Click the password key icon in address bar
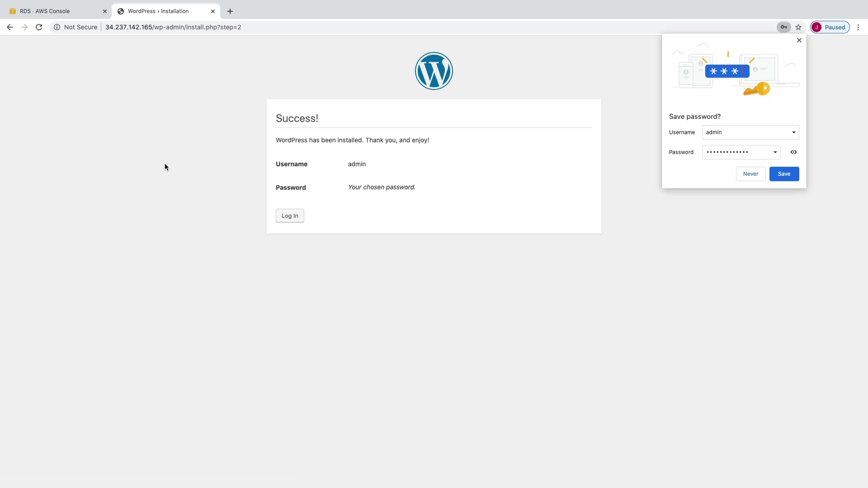 [783, 27]
